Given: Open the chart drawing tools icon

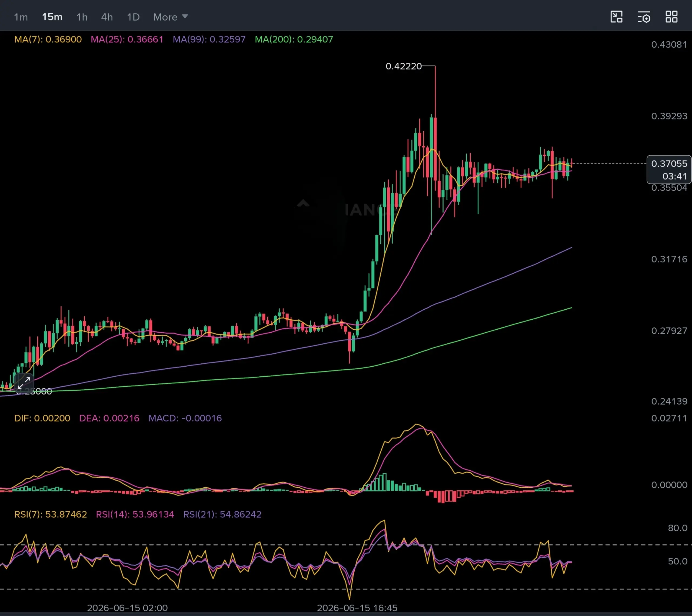Looking at the screenshot, I should point(616,17).
